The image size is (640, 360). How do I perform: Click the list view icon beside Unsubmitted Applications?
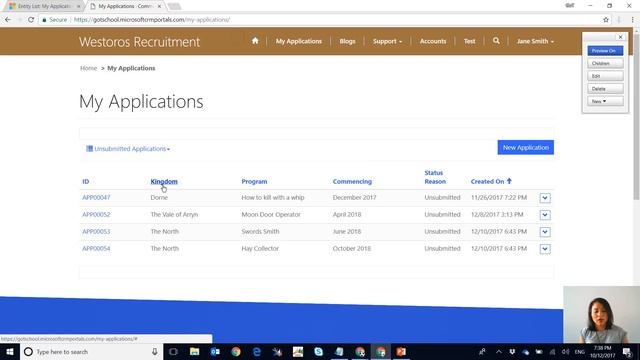[x=89, y=149]
